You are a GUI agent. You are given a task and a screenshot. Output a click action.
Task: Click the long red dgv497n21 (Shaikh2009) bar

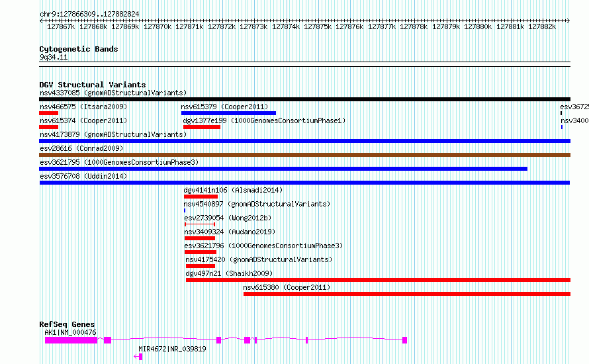click(x=379, y=280)
